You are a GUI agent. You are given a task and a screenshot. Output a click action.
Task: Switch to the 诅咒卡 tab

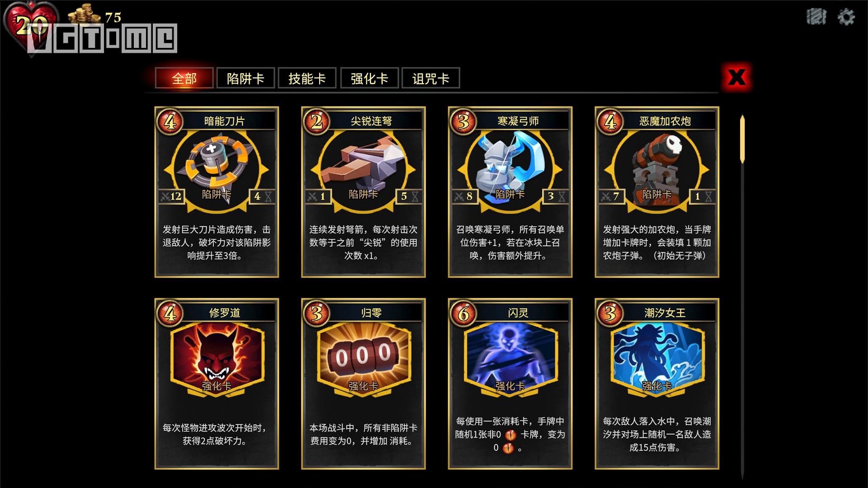430,78
